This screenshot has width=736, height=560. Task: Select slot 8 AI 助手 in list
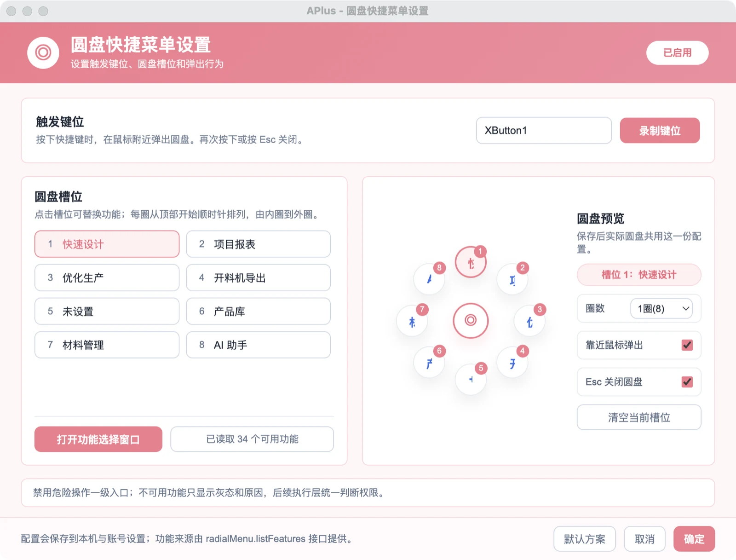(x=258, y=345)
